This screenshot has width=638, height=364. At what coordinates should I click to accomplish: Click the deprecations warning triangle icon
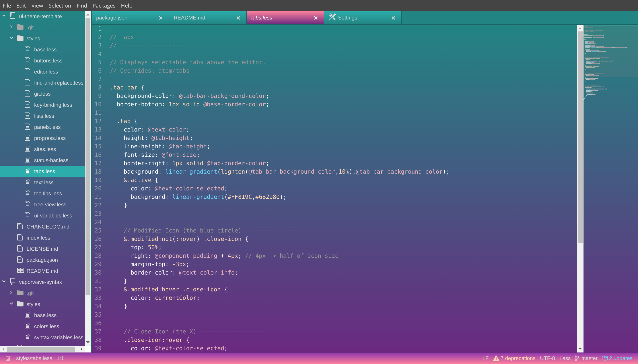496,358
